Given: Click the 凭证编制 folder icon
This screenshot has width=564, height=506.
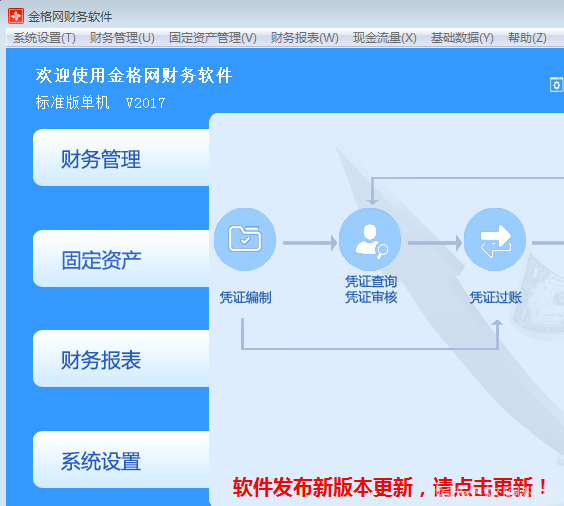Looking at the screenshot, I should 245,240.
